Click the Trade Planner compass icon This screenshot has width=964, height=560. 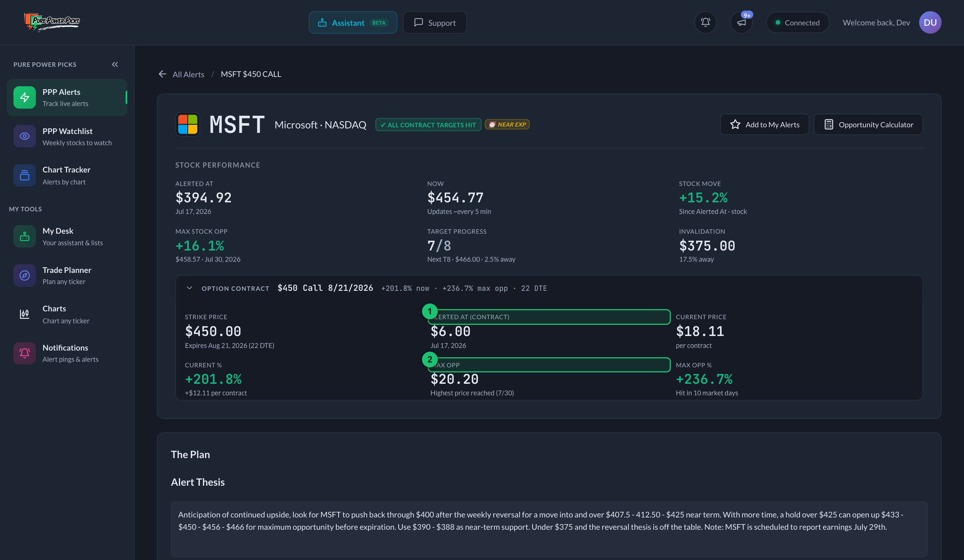coord(25,276)
